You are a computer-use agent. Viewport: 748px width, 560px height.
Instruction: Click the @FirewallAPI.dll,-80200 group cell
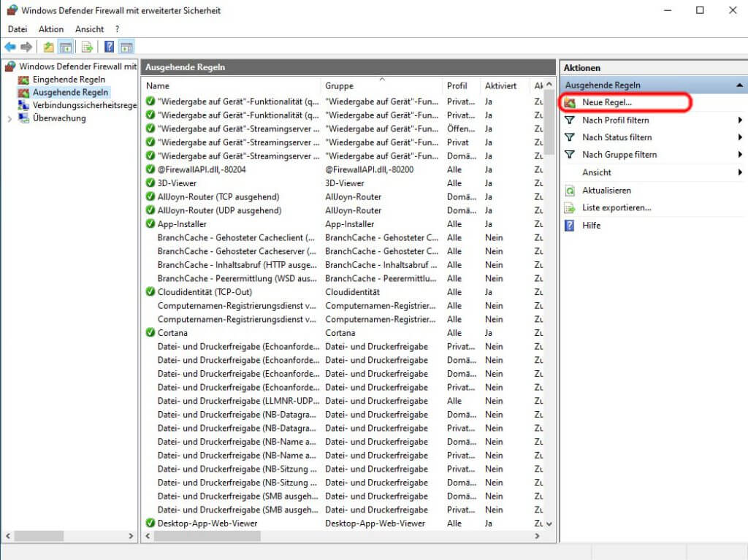click(x=369, y=169)
